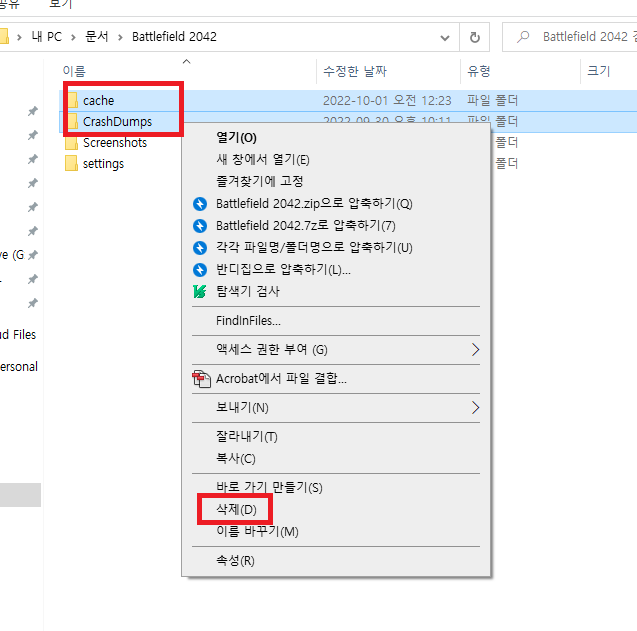Choose 열기(O) from context menu
This screenshot has height=631, width=637.
pyautogui.click(x=236, y=138)
